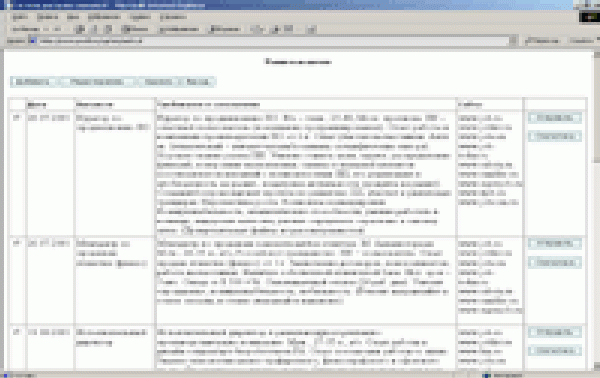Click the Stop loading toolbar icon
The height and width of the screenshot is (378, 600).
pyautogui.click(x=80, y=29)
